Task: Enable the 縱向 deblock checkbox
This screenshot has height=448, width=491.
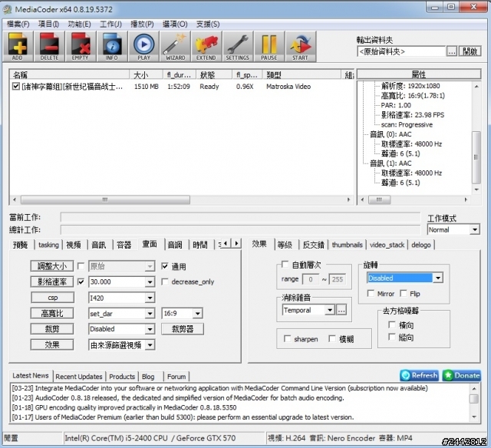Action: [392, 337]
